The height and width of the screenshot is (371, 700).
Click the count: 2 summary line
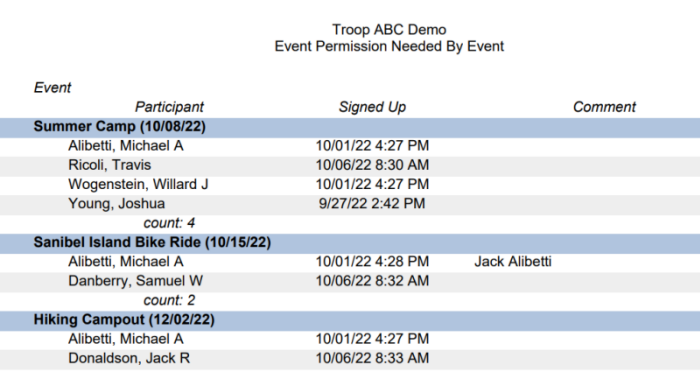169,300
